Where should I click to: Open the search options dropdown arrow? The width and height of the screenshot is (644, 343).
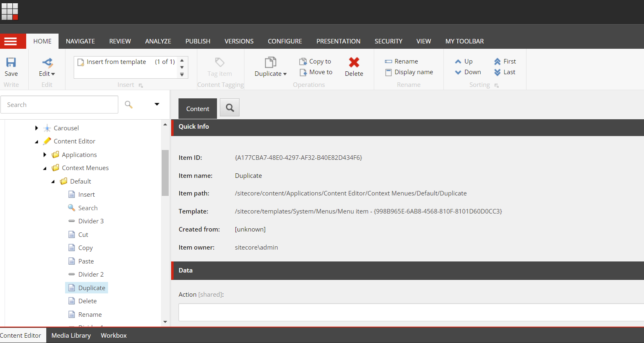(x=157, y=104)
